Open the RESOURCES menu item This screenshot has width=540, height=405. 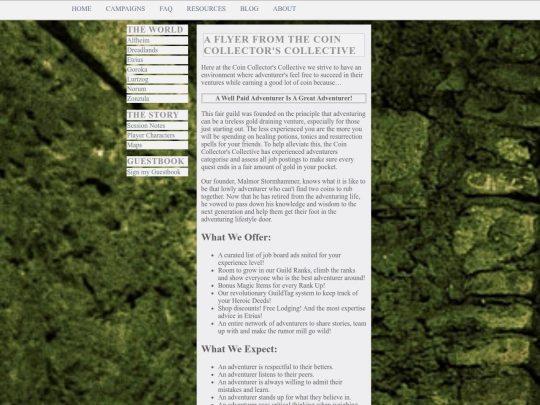(x=206, y=9)
